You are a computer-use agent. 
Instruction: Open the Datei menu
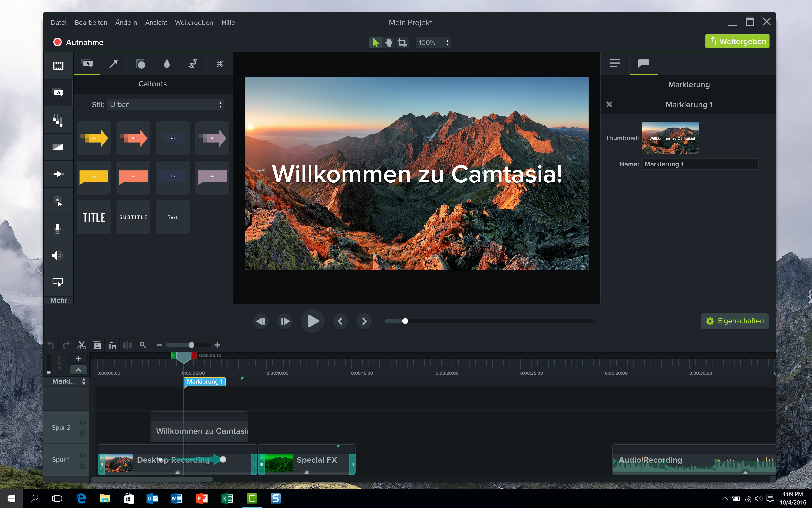[x=59, y=22]
